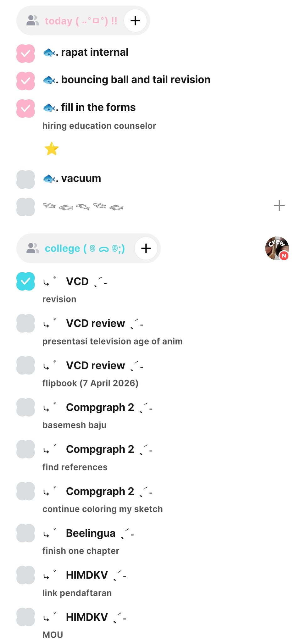
Task: Uncheck the rapat internal task
Action: pos(25,53)
